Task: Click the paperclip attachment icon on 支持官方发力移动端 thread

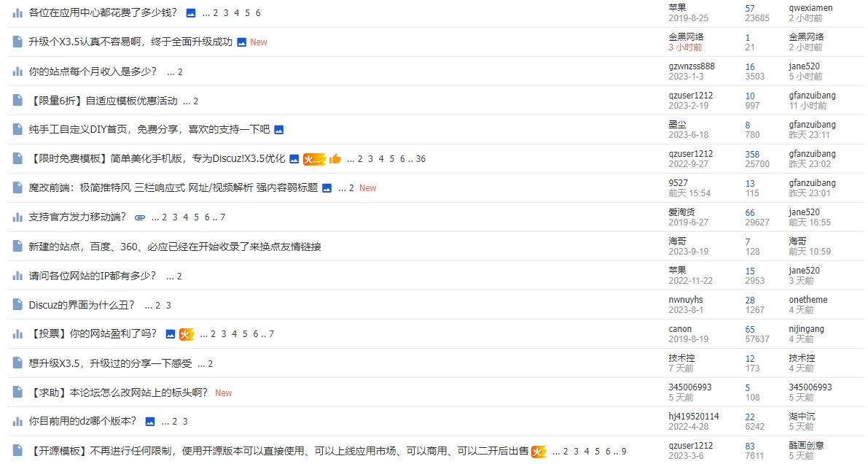Action: tap(140, 217)
